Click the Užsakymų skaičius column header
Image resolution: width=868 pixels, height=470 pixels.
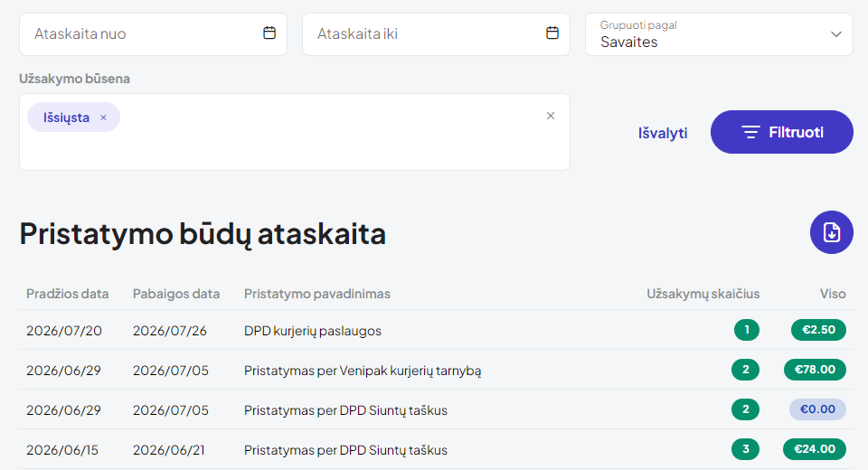pos(703,294)
